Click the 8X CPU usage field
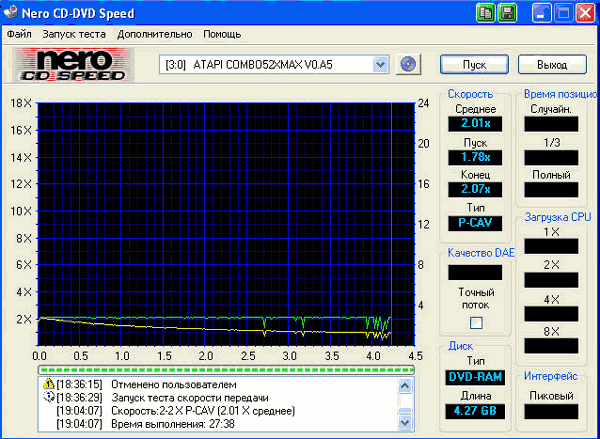Image resolution: width=600 pixels, height=439 pixels. tap(551, 346)
